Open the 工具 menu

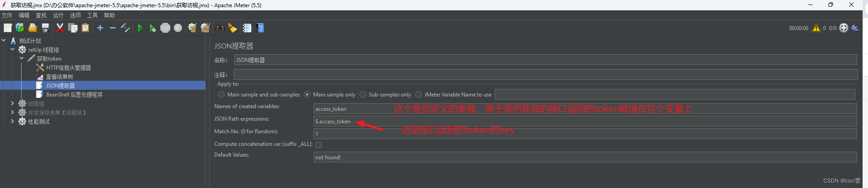pos(92,15)
